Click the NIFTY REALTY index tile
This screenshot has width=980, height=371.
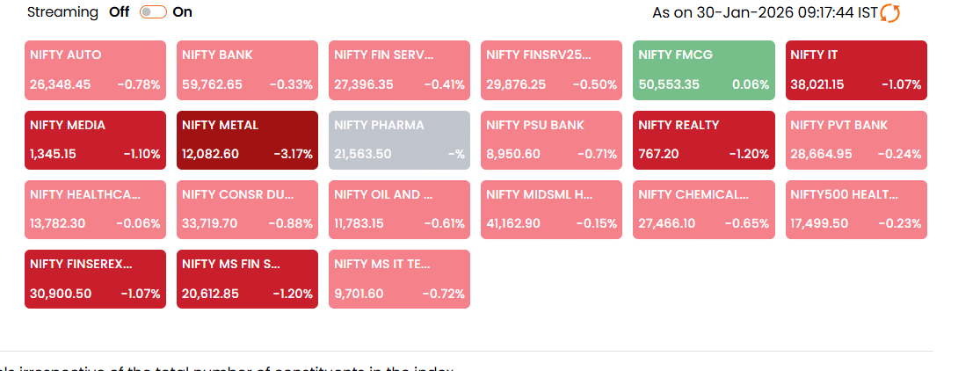pyautogui.click(x=704, y=140)
